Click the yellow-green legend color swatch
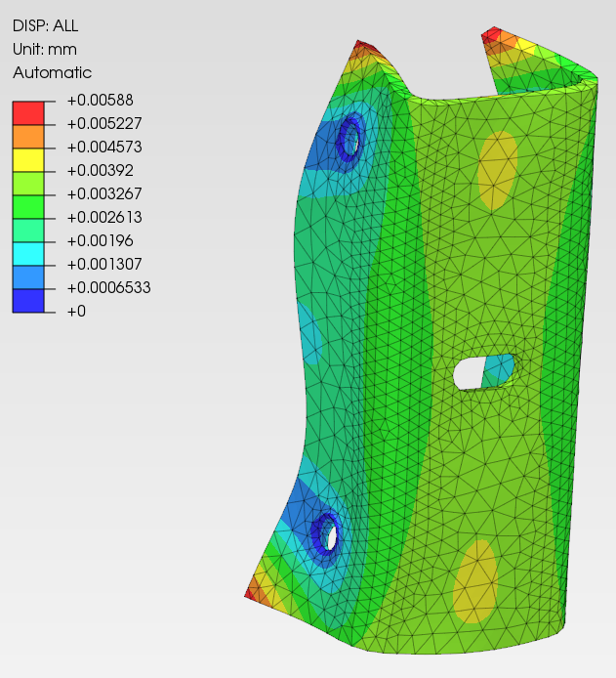 click(x=28, y=184)
